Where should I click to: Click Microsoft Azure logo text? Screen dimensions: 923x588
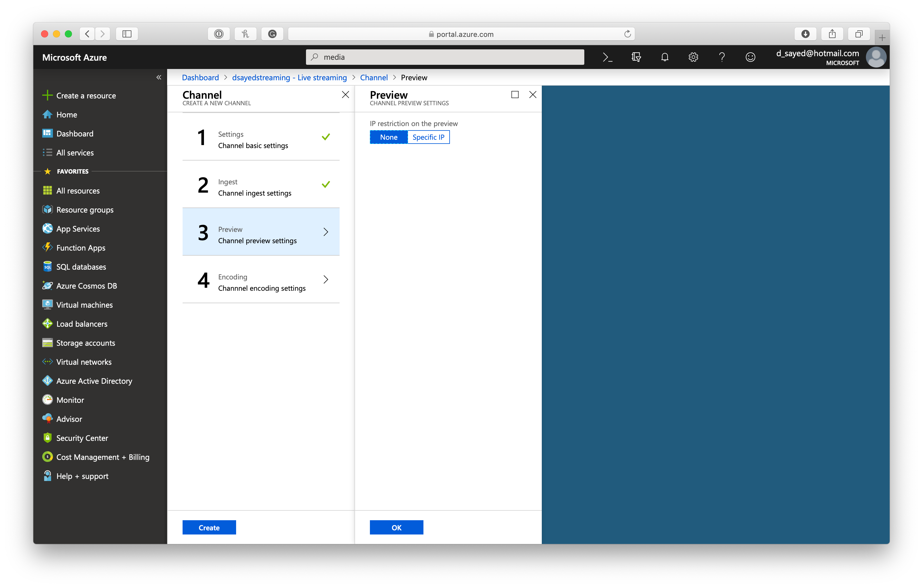[75, 57]
